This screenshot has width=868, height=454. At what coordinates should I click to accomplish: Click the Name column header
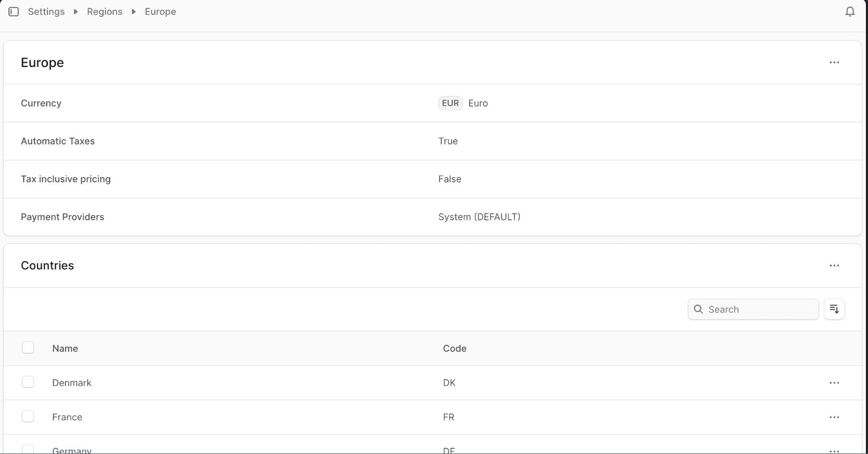(65, 349)
